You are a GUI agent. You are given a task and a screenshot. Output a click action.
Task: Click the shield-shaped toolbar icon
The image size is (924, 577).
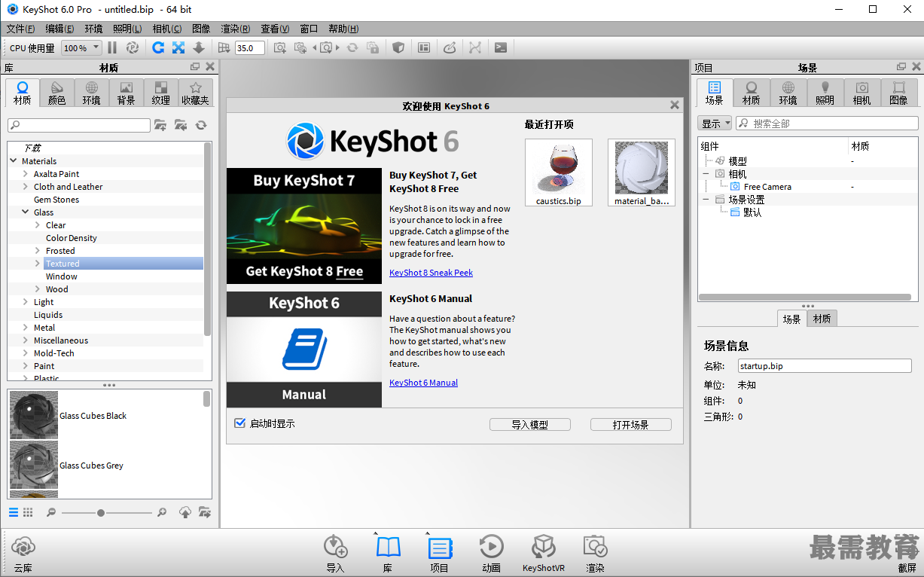tap(399, 47)
